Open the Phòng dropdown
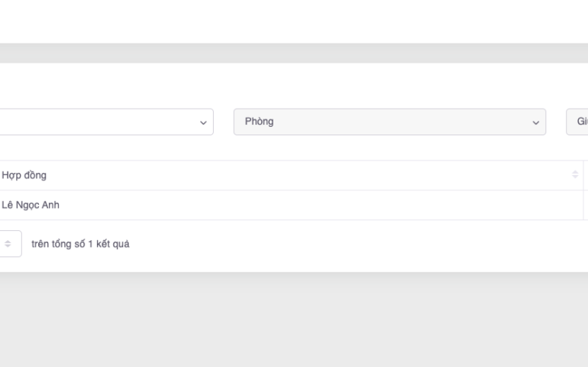 pos(389,122)
